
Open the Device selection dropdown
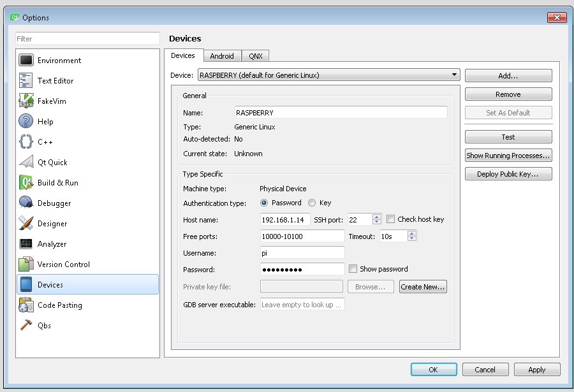pyautogui.click(x=328, y=75)
